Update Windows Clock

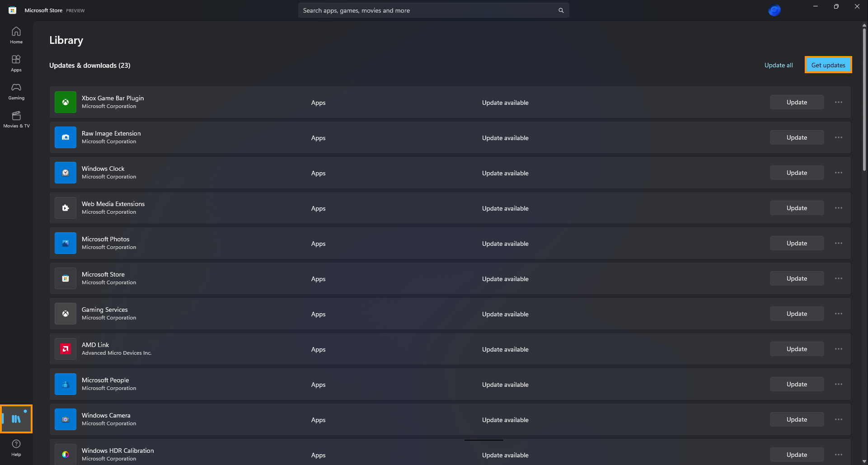click(797, 173)
